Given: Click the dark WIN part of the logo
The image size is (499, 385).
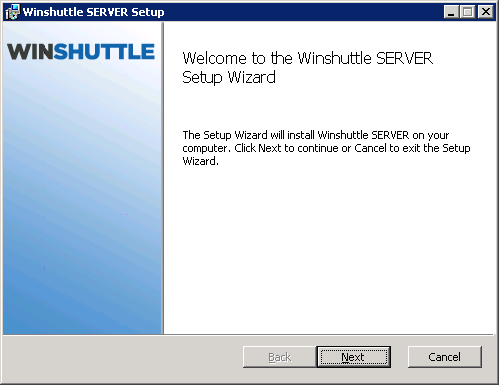Looking at the screenshot, I should pyautogui.click(x=30, y=52).
